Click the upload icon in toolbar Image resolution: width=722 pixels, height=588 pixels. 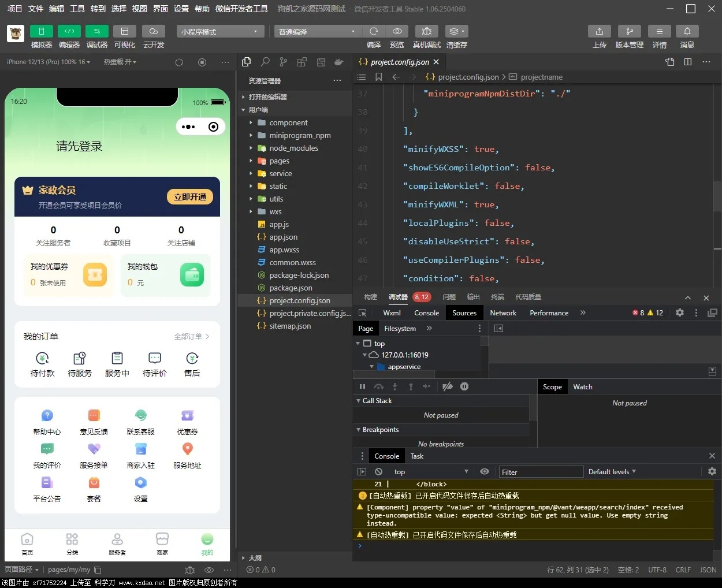click(x=599, y=32)
